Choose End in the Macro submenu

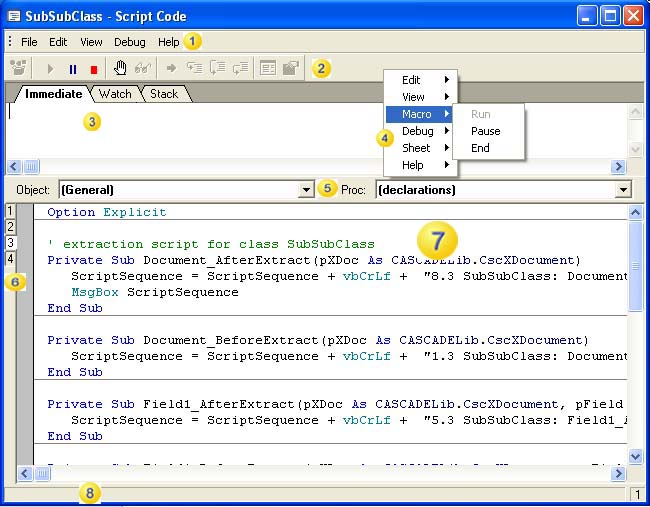click(x=480, y=148)
